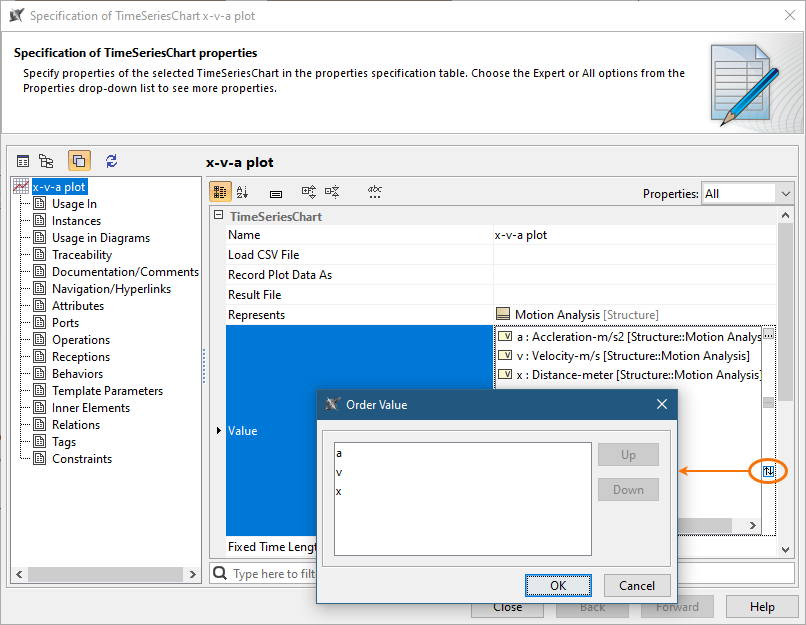
Task: Toggle the highlighted overlapping-windows view button
Action: point(79,161)
